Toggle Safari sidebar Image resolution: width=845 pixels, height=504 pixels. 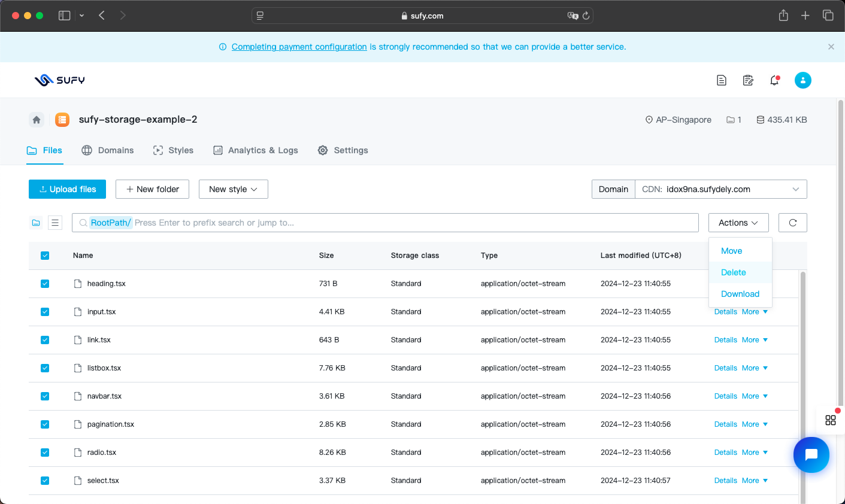tap(65, 16)
